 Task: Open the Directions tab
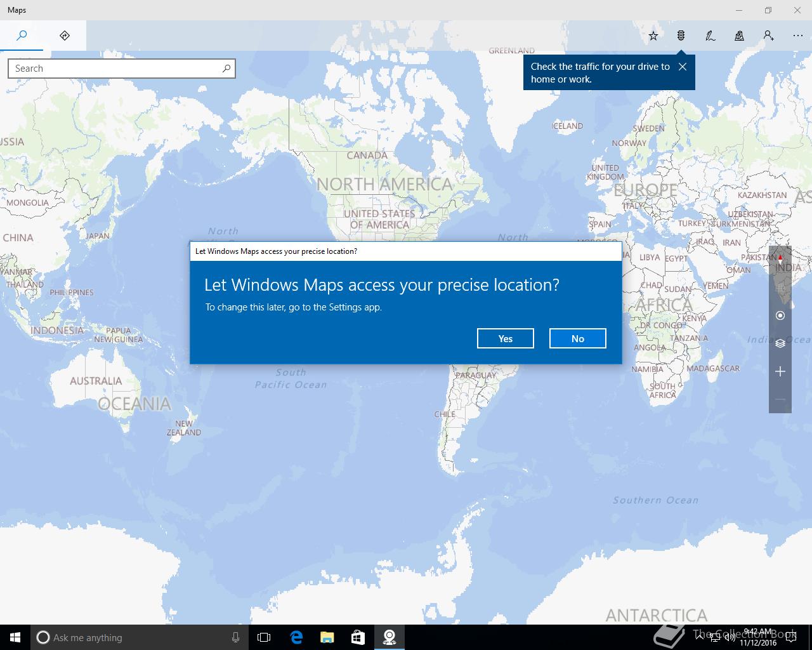coord(65,36)
